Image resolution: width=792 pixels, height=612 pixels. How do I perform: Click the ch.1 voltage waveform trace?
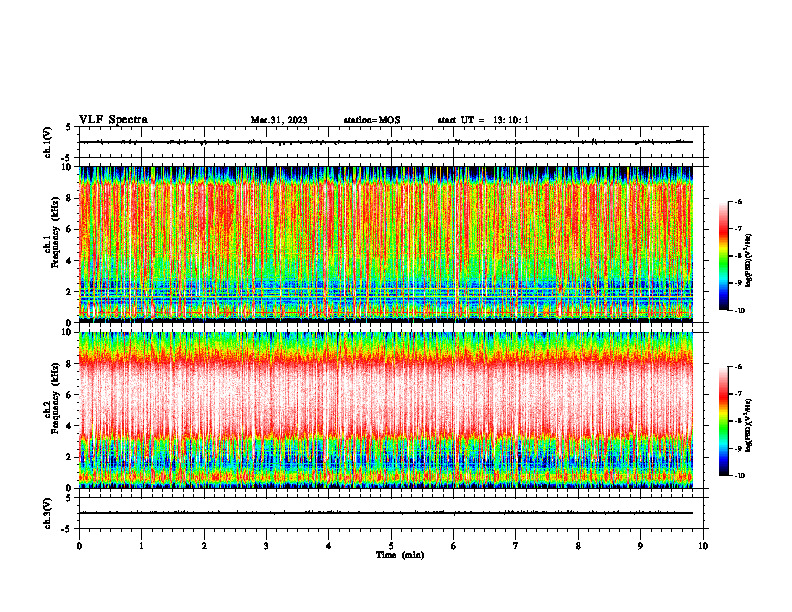[x=386, y=142]
